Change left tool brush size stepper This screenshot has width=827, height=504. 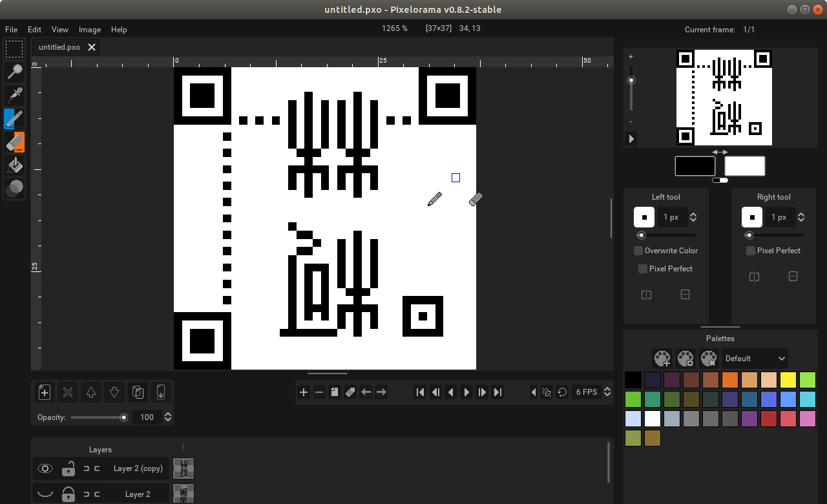pyautogui.click(x=693, y=217)
